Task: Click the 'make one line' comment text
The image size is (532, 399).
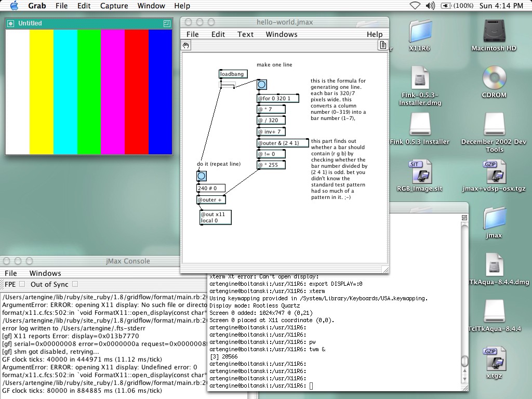Action: click(274, 64)
